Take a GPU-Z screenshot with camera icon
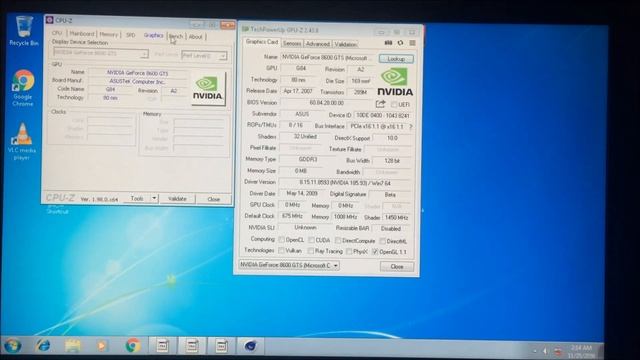Screen dimensions: 640x360 coord(388,43)
